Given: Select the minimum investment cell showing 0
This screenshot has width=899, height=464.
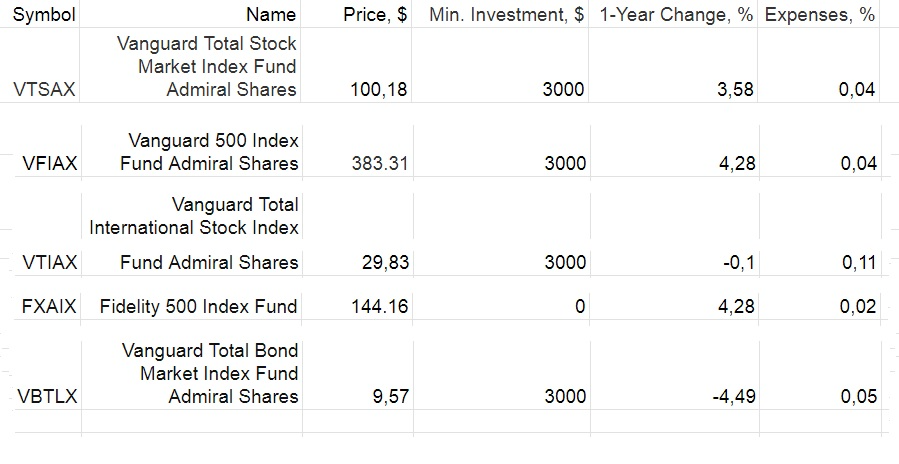Looking at the screenshot, I should pos(579,307).
